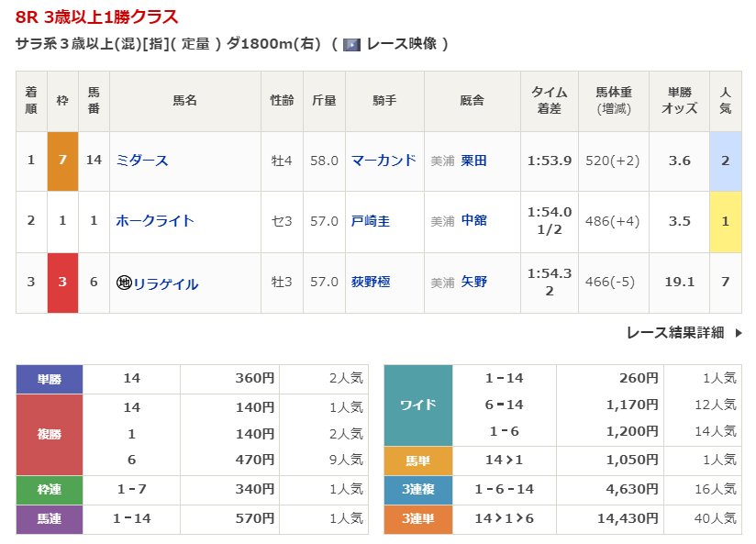Click jockey link 荻野極
Viewport: 756px width, 544px height.
(x=371, y=283)
